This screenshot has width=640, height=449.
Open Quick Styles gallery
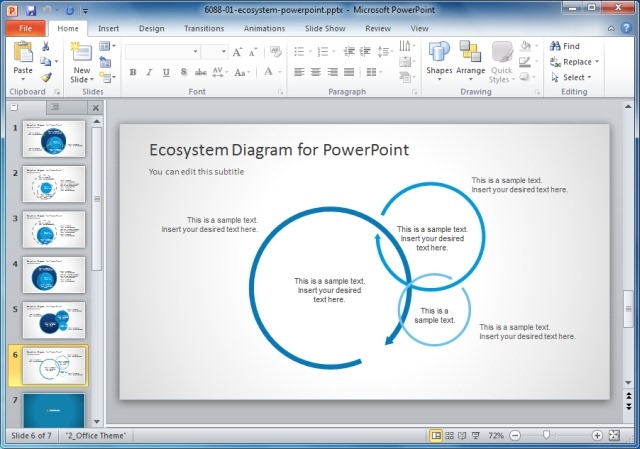(x=501, y=62)
